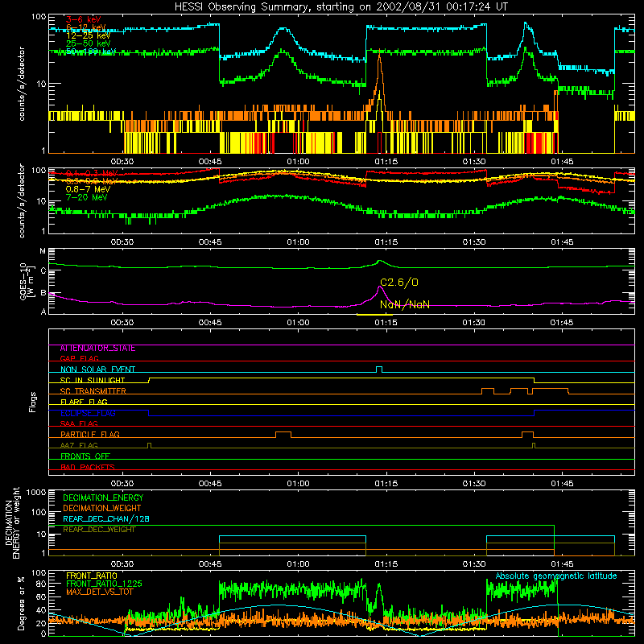This screenshot has width=644, height=644.
Task: Click the DECIMATION_WEIGHT legend label
Action: tap(102, 508)
